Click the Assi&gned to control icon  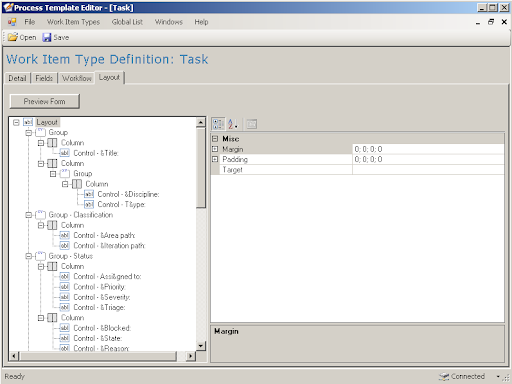tap(64, 277)
